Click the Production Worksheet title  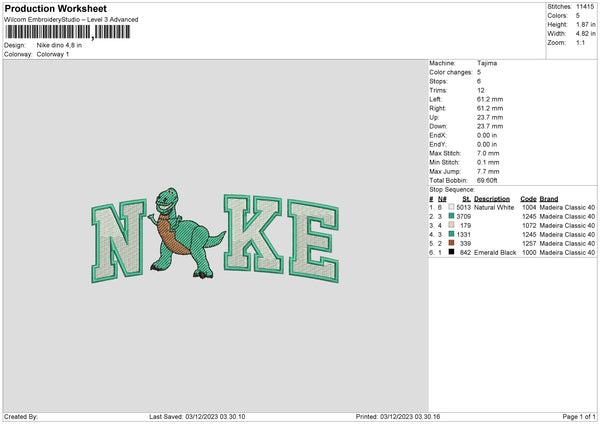[55, 8]
